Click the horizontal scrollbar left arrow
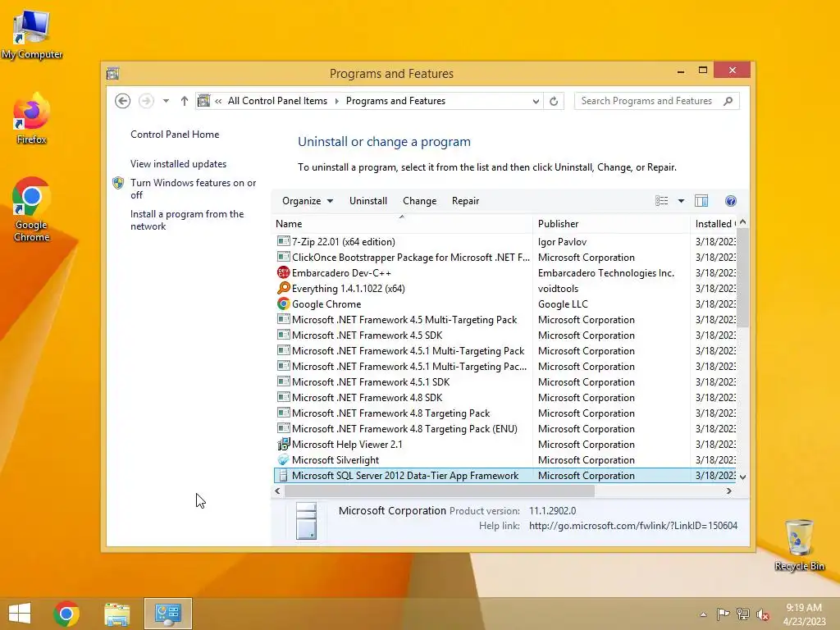The image size is (840, 630). pos(277,491)
